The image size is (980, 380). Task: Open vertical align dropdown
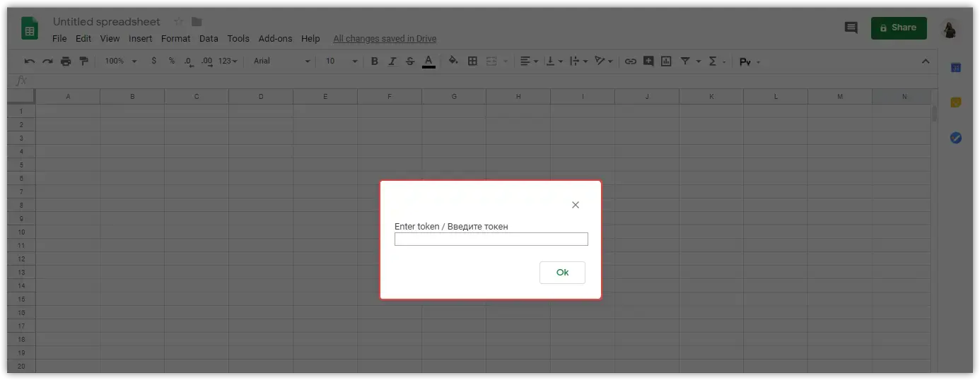click(x=555, y=61)
